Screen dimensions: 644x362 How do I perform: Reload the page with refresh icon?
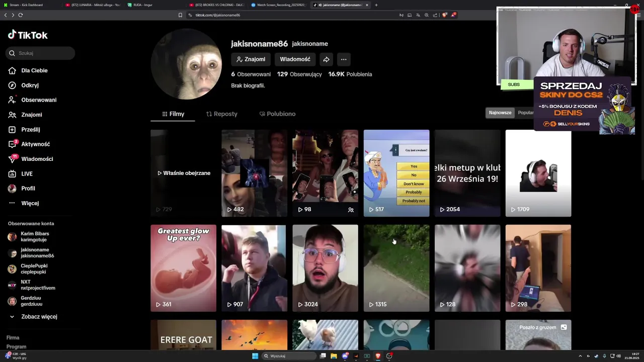coord(21,15)
